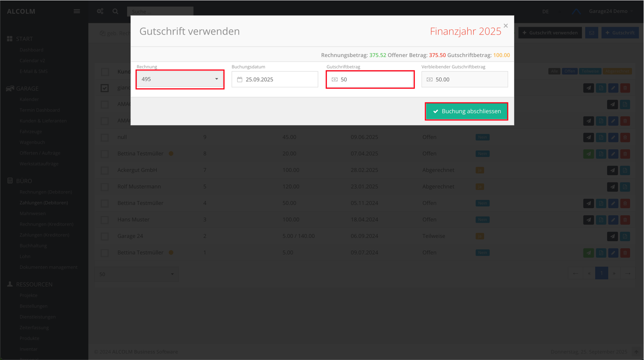Click the send paper-plane icon in null row

click(x=588, y=137)
